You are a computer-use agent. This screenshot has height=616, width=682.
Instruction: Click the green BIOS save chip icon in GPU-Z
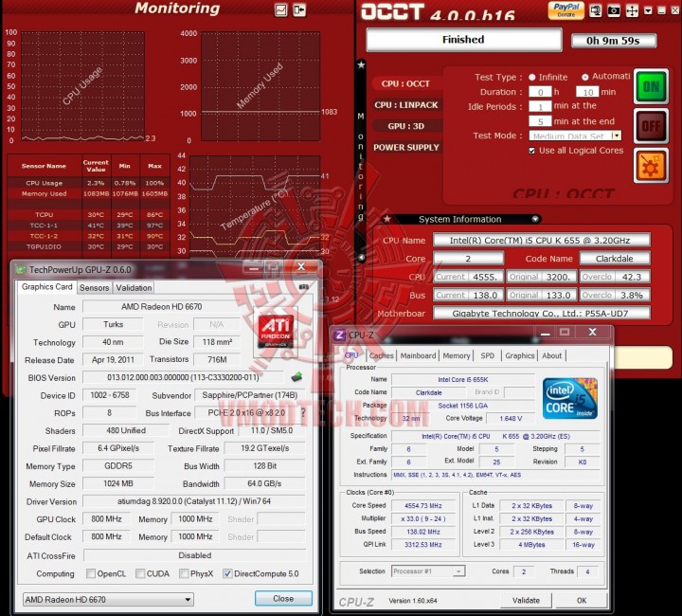point(296,377)
